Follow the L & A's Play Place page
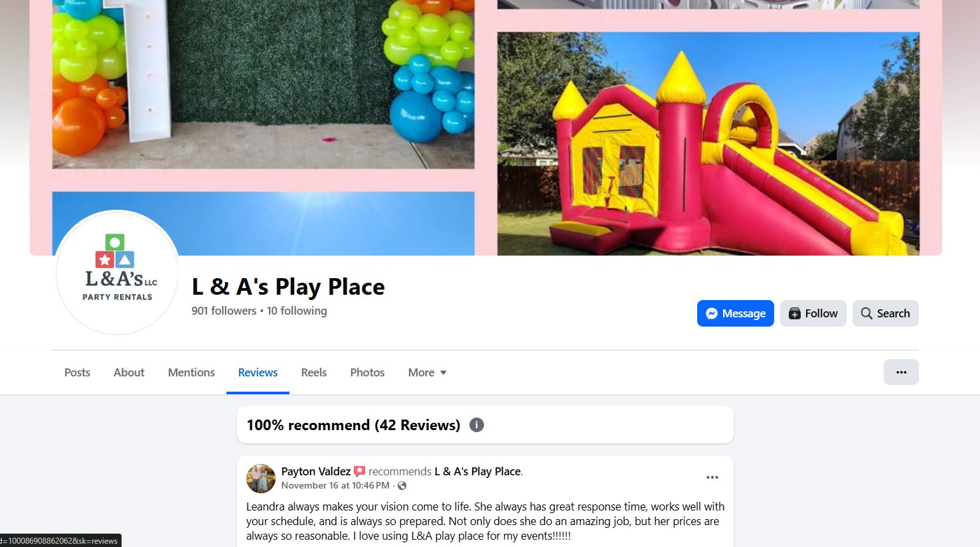 pyautogui.click(x=813, y=313)
